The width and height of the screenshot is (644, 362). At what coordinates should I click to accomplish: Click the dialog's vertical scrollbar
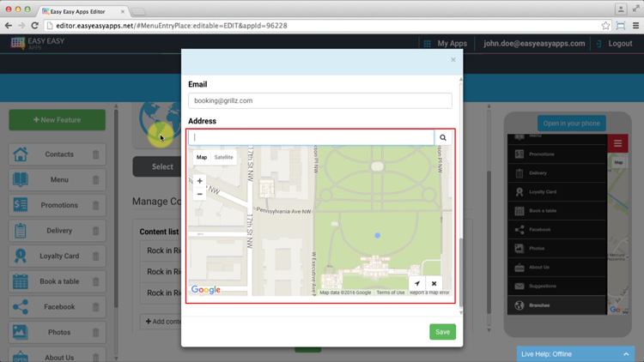pyautogui.click(x=461, y=272)
